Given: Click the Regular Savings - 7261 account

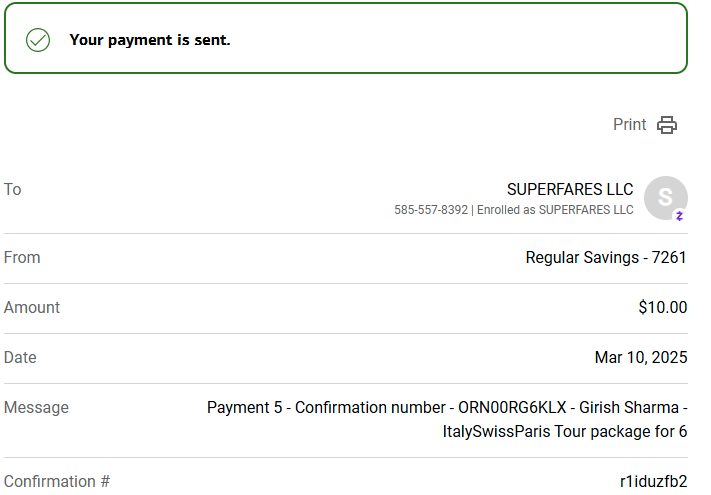Looking at the screenshot, I should tap(606, 257).
